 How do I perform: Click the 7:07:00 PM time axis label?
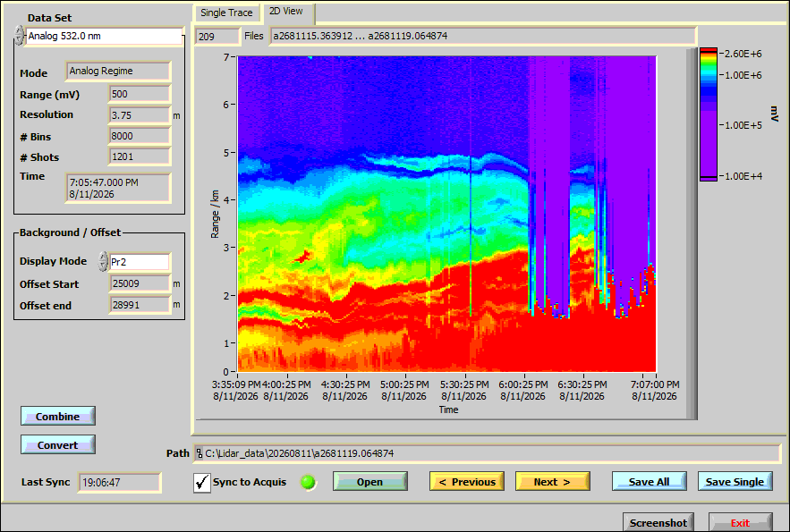pos(655,391)
